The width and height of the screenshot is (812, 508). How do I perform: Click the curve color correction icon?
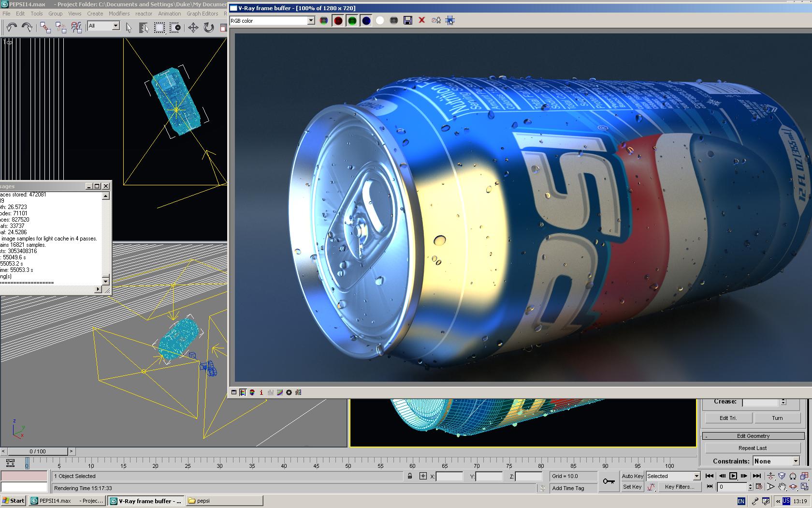click(280, 392)
